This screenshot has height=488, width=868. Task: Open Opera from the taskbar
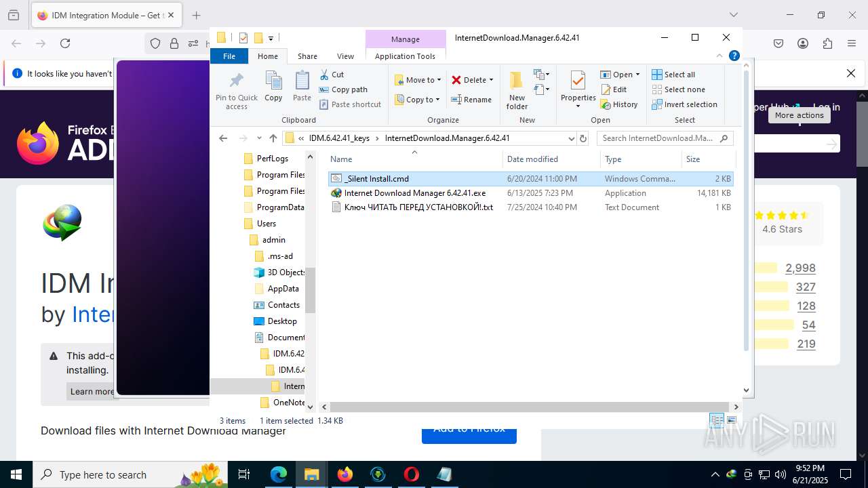411,474
